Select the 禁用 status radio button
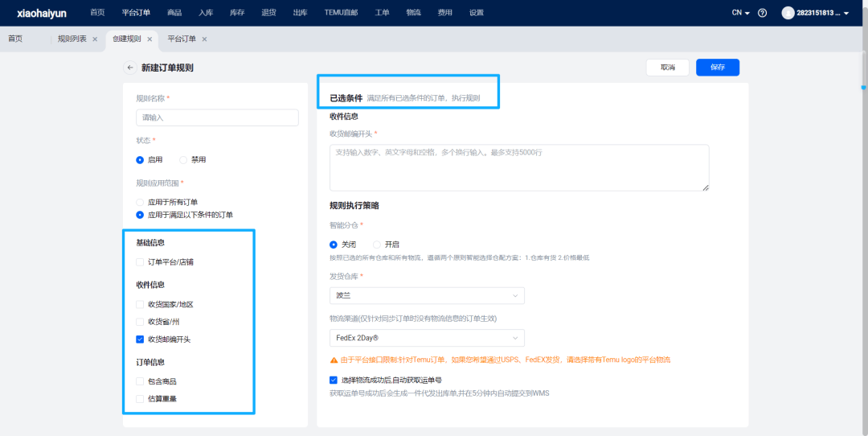The width and height of the screenshot is (868, 436). click(183, 160)
